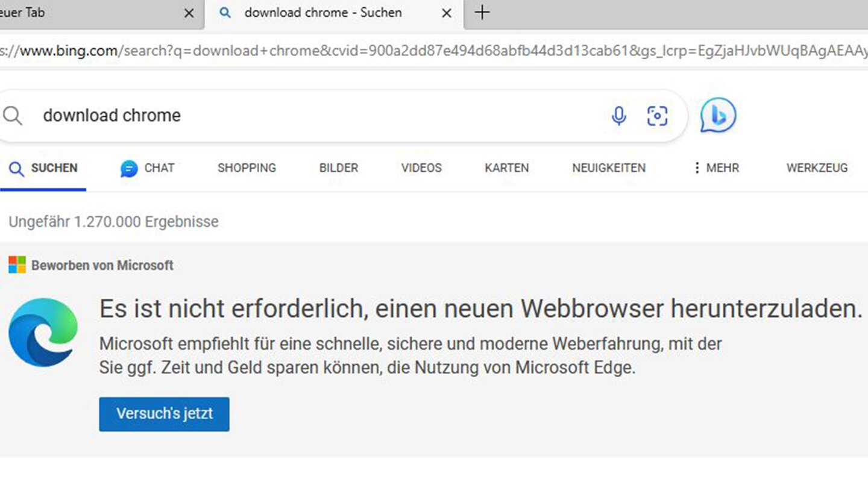Viewport: 868px width, 488px height.
Task: Click the magnifier icon in search box
Action: [13, 116]
